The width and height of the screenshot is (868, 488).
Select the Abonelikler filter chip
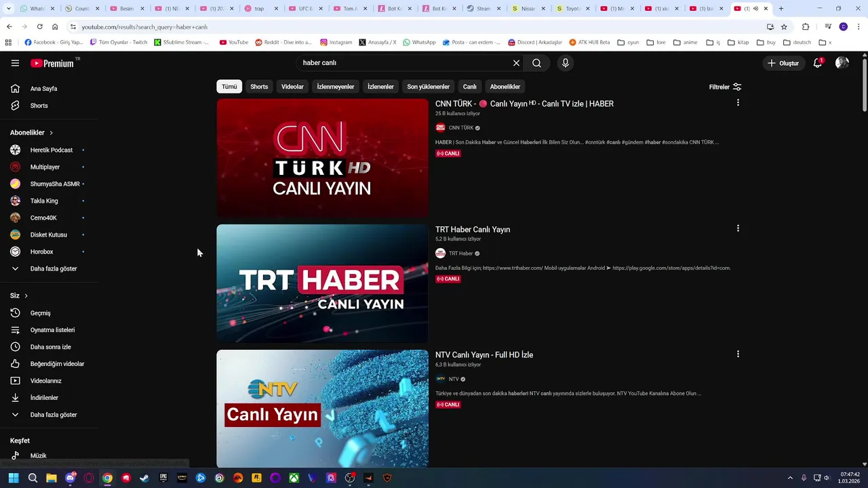point(505,87)
